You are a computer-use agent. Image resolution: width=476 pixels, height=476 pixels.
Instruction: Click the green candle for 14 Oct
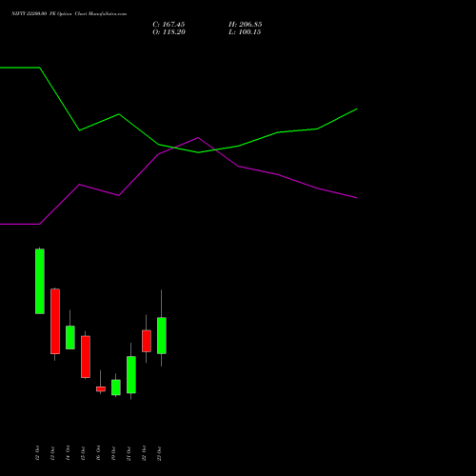(x=70, y=337)
